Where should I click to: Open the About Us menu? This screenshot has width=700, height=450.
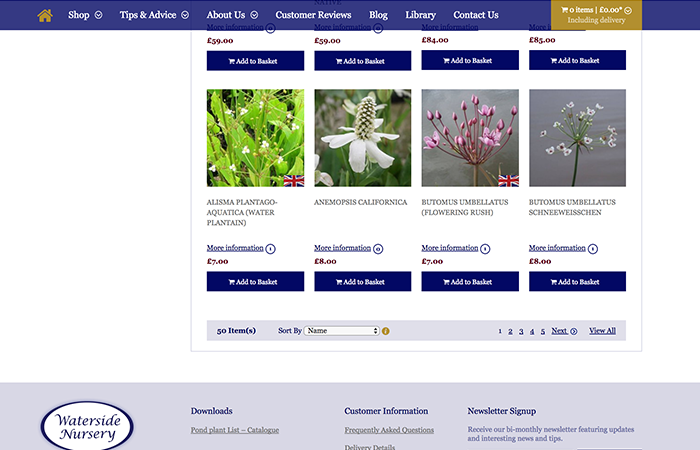point(226,15)
